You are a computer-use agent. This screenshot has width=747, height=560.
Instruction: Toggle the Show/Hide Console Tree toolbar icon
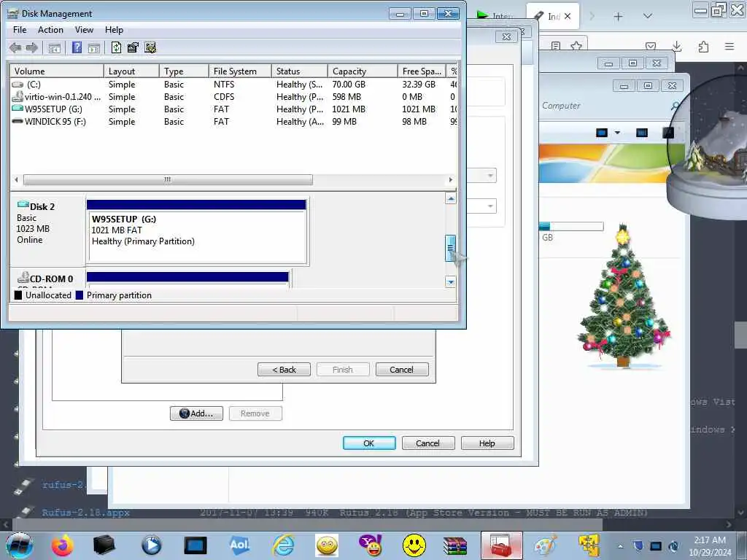tap(54, 47)
